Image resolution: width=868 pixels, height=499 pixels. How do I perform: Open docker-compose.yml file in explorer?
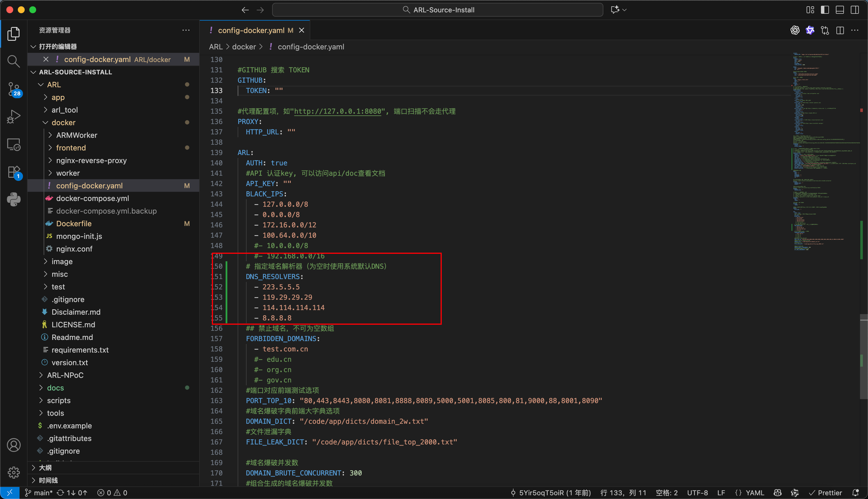tap(92, 198)
